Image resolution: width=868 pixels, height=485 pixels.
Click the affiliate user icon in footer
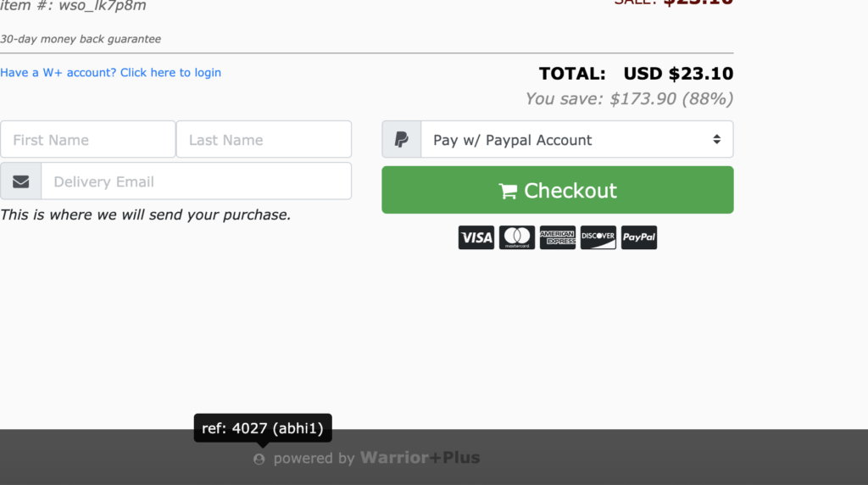click(x=259, y=459)
